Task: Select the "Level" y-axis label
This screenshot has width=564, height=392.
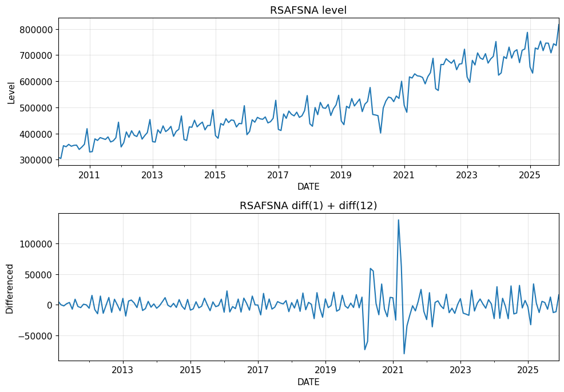Action: (11, 91)
